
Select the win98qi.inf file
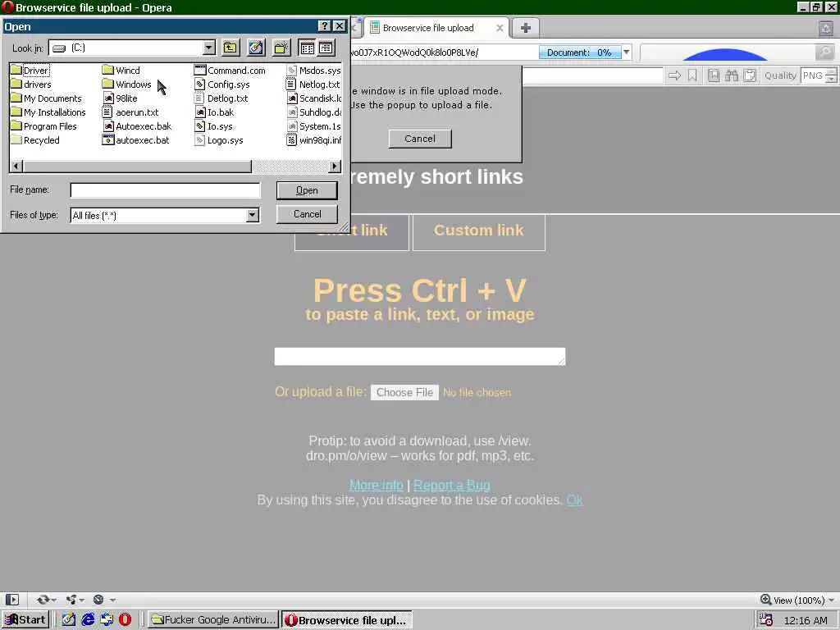pyautogui.click(x=314, y=139)
